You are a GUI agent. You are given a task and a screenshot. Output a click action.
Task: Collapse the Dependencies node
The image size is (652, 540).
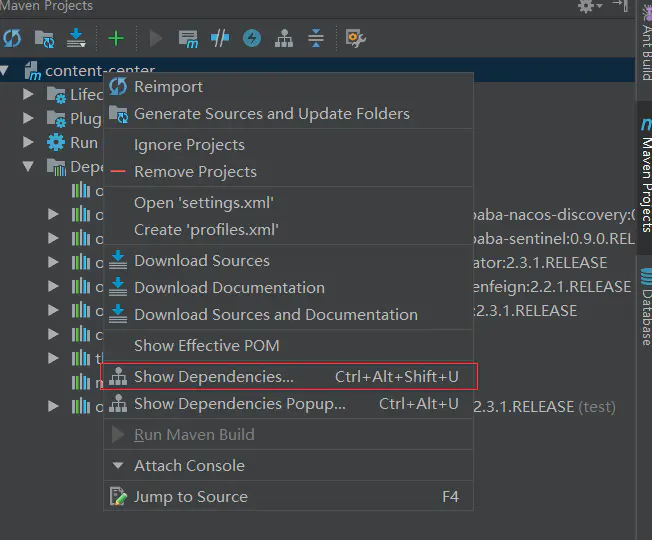[x=28, y=167]
